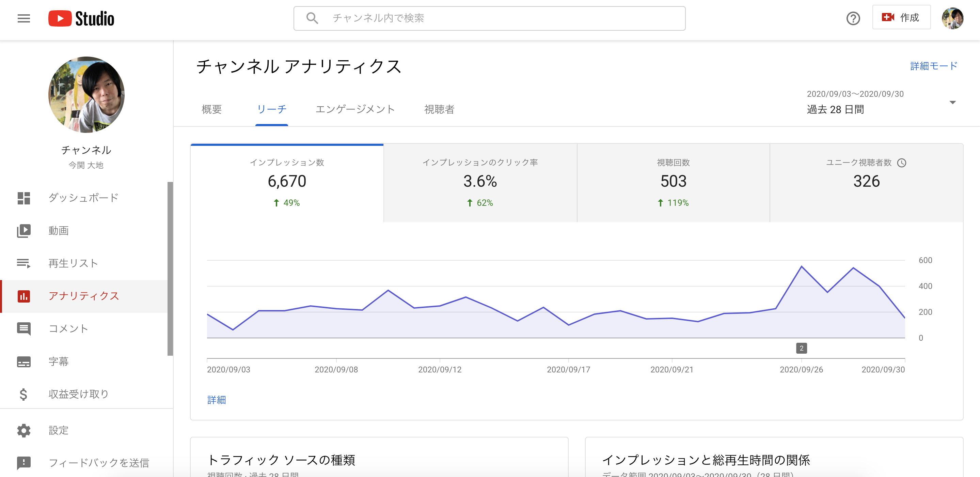Select the ユニーク視聴者数 metric card
The image size is (980, 477).
866,183
